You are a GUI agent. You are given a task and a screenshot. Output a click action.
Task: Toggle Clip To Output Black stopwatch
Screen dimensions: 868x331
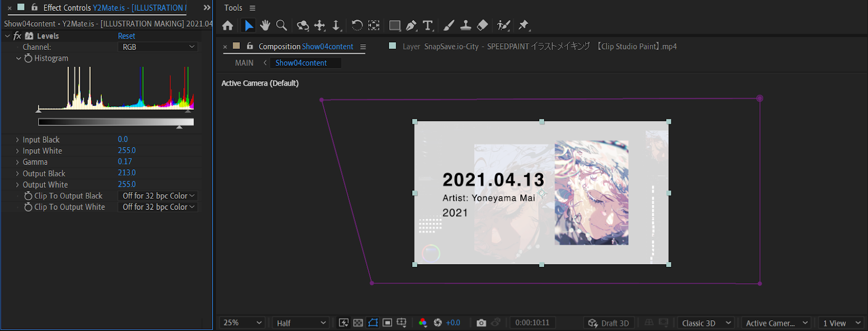click(28, 196)
